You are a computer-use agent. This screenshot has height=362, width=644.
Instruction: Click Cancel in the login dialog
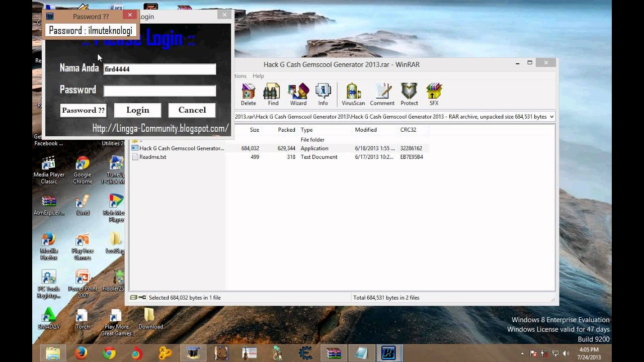click(x=192, y=110)
